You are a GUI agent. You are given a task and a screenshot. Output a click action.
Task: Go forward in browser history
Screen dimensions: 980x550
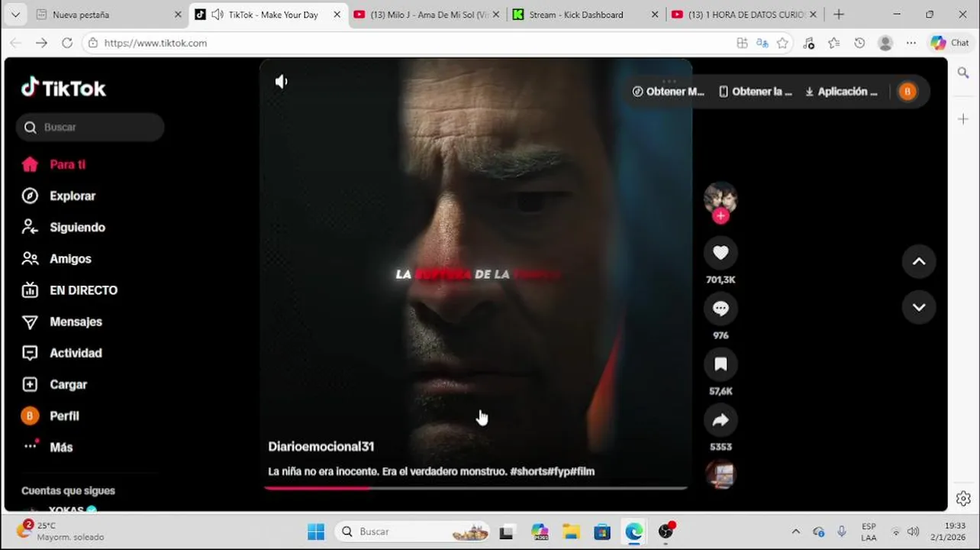(x=41, y=43)
